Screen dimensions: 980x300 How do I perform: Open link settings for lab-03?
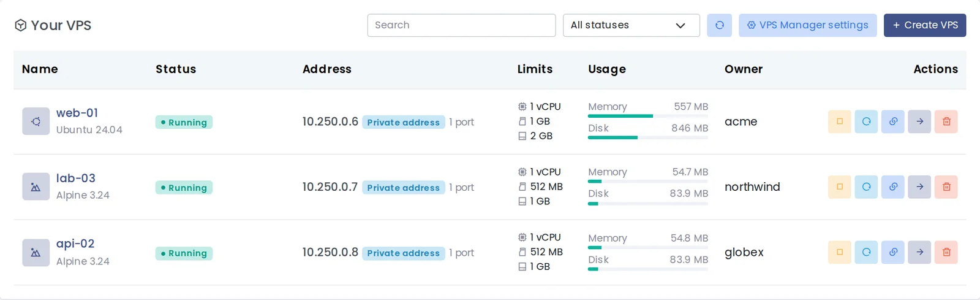pyautogui.click(x=893, y=187)
